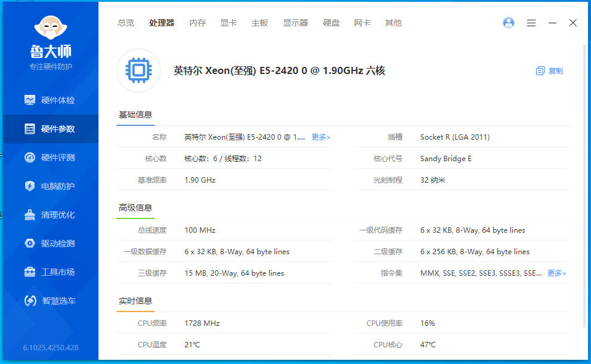Click 一级数据缓存 value 6 x 32 KB
591x364 pixels.
click(237, 252)
